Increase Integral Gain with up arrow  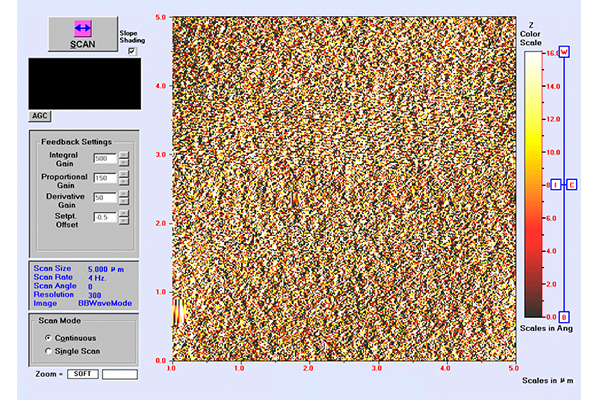coord(124,155)
